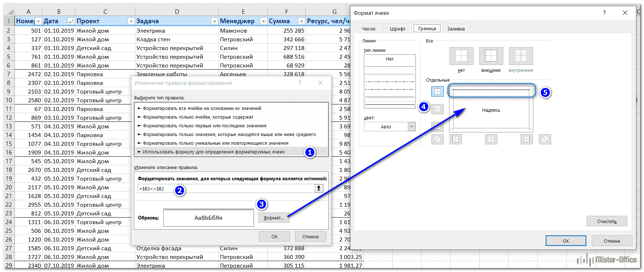Image resolution: width=644 pixels, height=272 pixels.
Task: Toggle the left border button
Action: click(x=456, y=139)
